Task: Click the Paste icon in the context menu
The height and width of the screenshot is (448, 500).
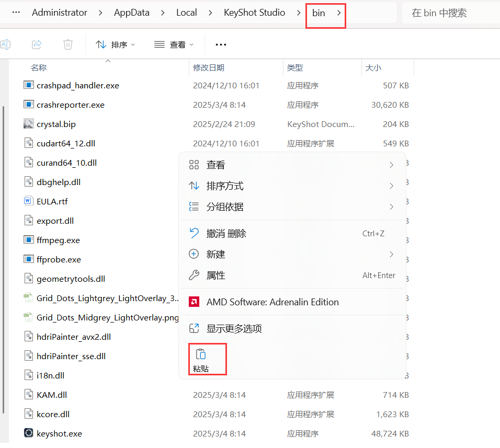Action: click(x=201, y=354)
